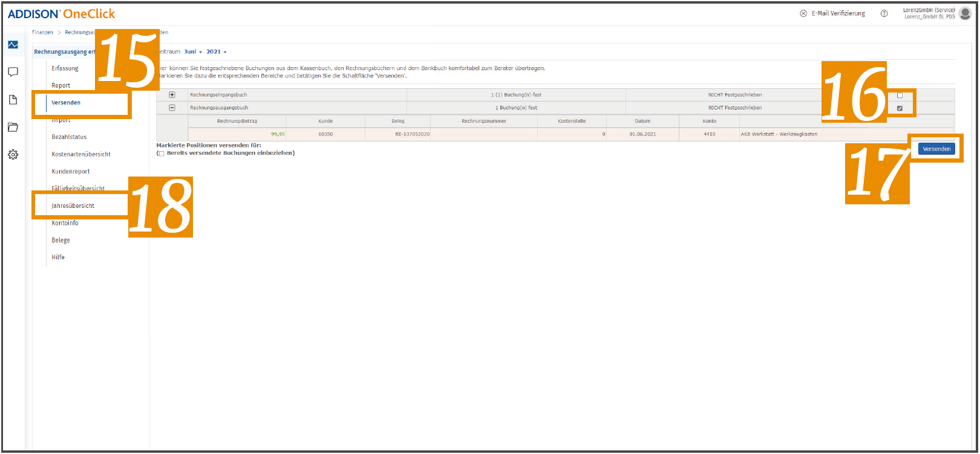
Task: Select Erfassung in the side menu
Action: coord(65,68)
